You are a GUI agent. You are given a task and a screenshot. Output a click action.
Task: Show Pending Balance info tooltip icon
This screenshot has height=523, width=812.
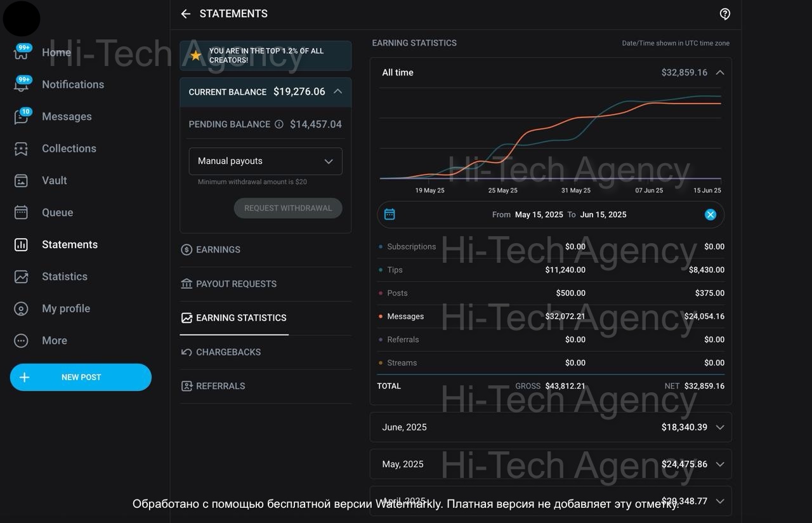click(278, 124)
